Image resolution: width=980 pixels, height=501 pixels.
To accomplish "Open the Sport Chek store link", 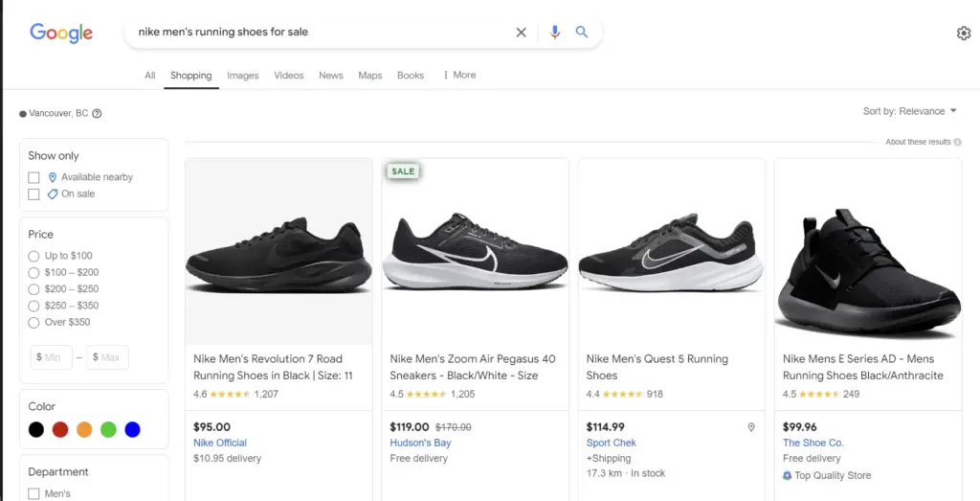I will (x=612, y=443).
